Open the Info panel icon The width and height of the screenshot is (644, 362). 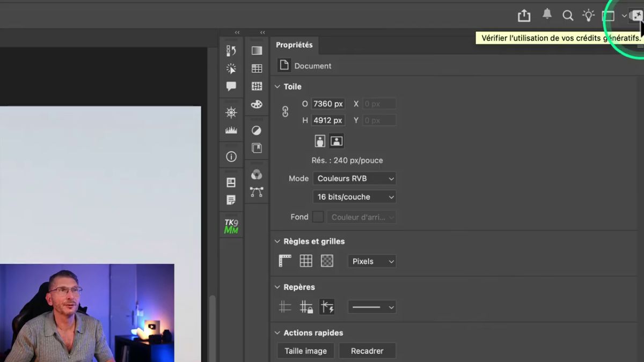click(x=231, y=157)
